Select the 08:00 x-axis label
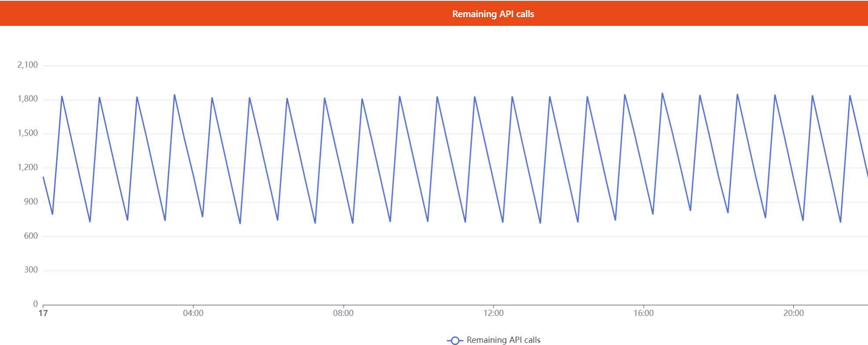This screenshot has height=345, width=868. coord(343,313)
